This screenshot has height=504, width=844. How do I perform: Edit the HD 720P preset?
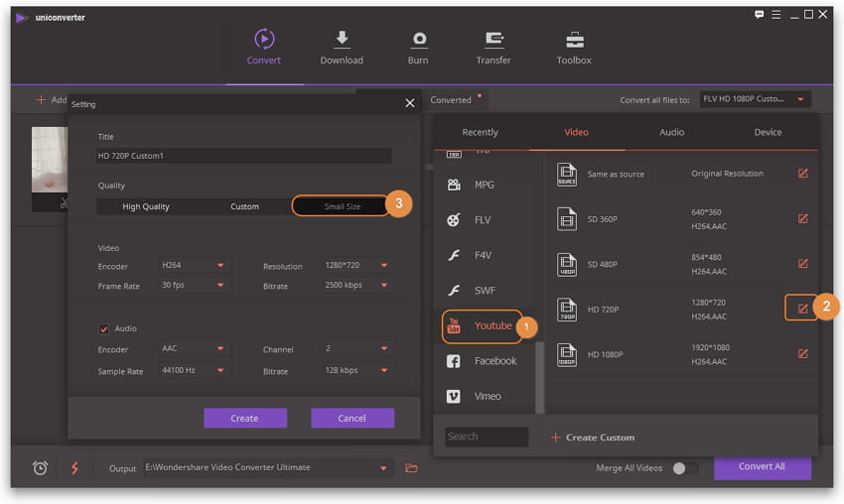(802, 309)
